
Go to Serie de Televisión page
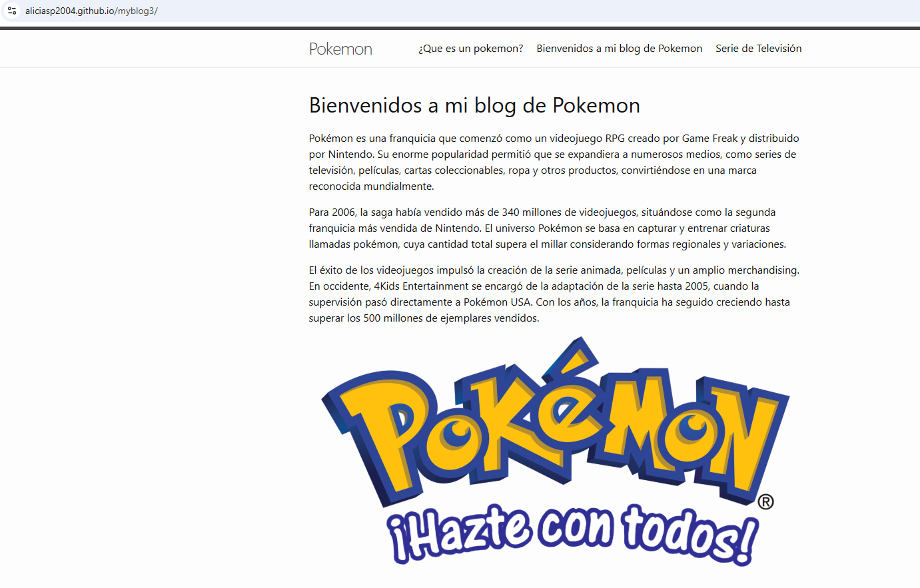[x=758, y=49]
